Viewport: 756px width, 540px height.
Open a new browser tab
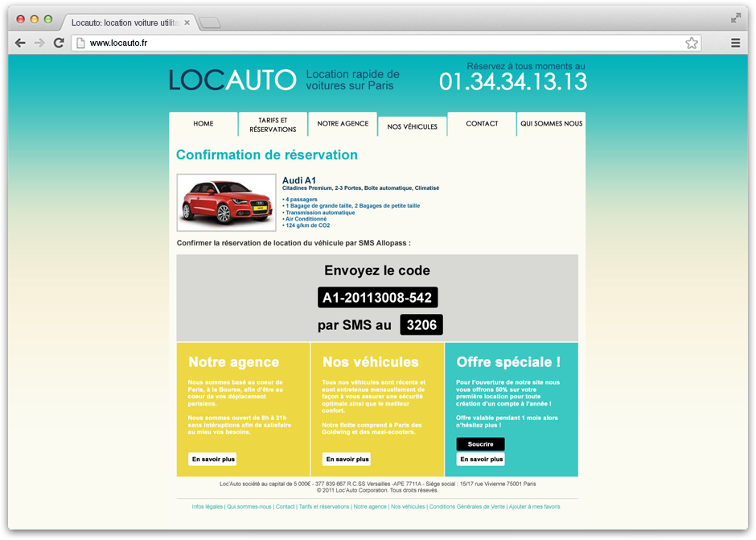209,23
